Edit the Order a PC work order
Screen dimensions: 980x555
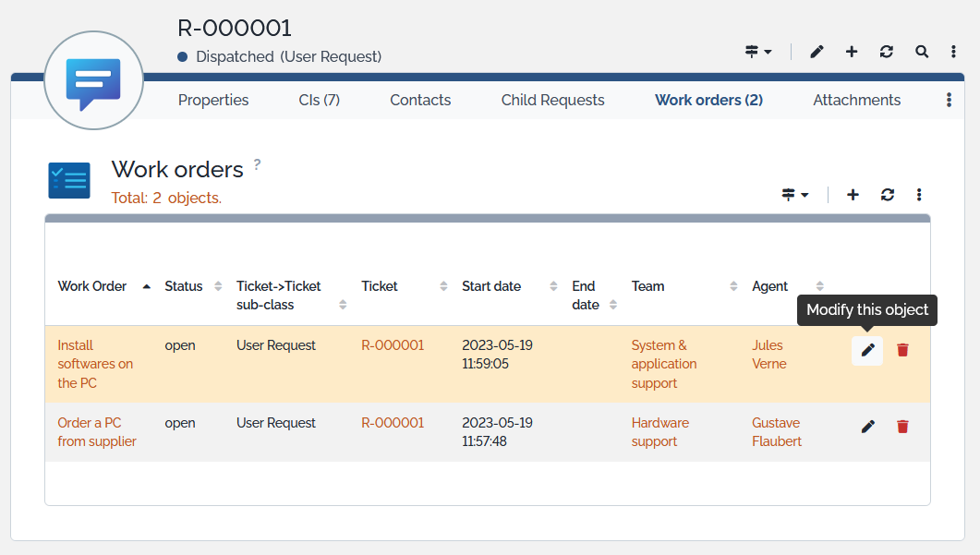pos(867,427)
